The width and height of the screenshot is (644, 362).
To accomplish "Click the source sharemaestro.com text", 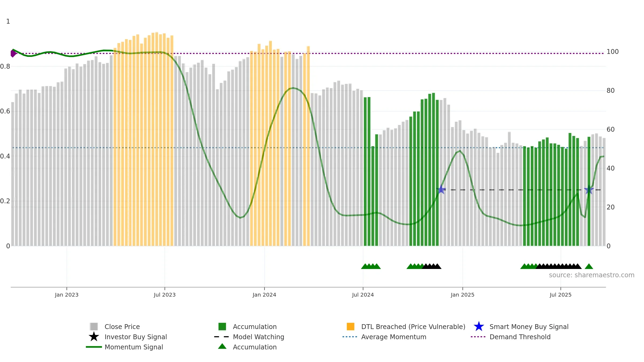I will [592, 275].
